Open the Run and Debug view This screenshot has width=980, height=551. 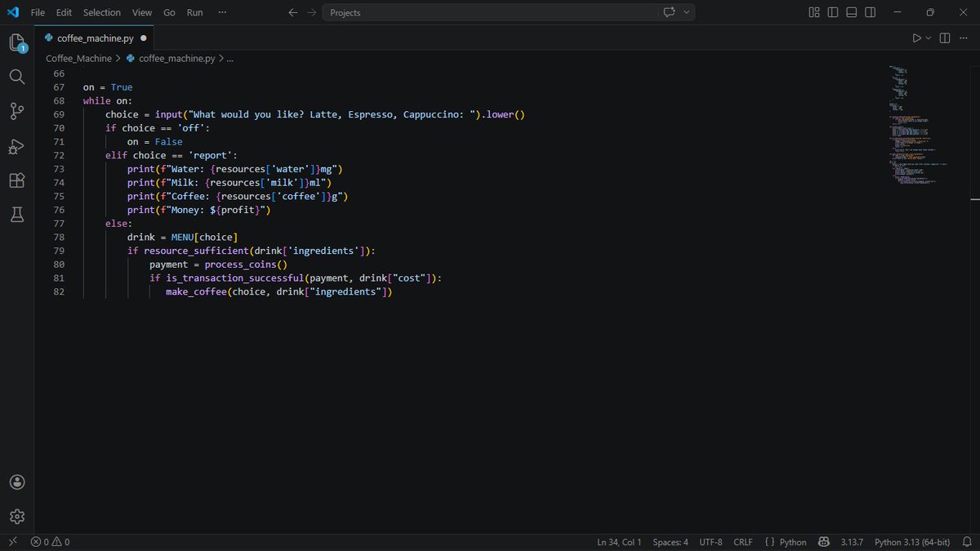(17, 146)
